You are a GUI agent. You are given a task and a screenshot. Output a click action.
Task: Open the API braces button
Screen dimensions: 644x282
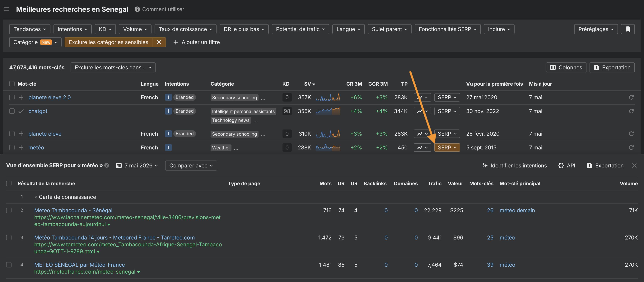[x=567, y=166]
